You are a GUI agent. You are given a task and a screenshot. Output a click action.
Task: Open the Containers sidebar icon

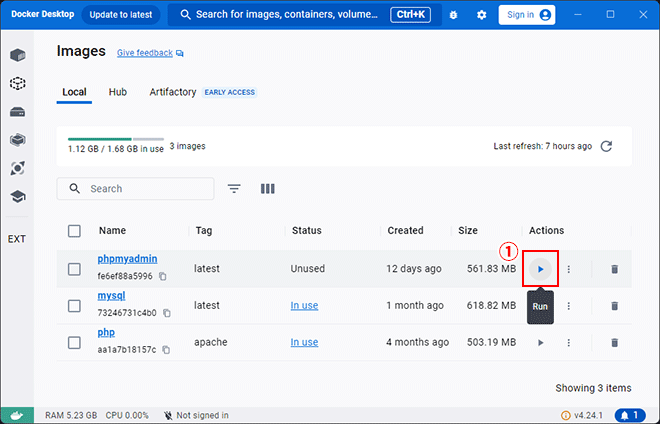17,55
